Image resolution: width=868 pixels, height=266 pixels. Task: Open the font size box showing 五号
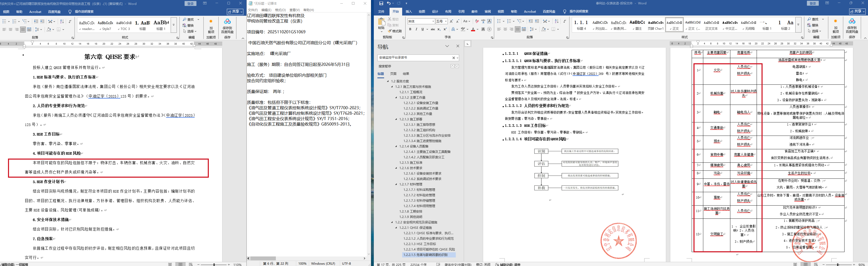point(441,21)
